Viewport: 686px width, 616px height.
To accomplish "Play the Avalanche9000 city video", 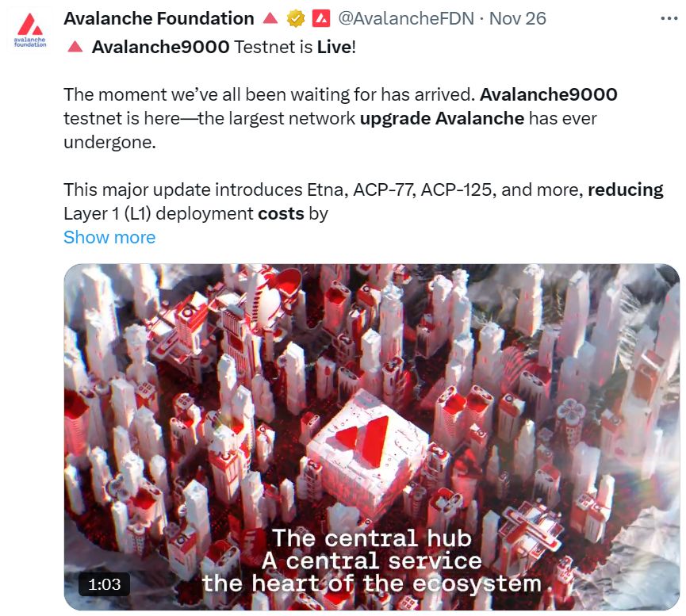I will pyautogui.click(x=372, y=437).
